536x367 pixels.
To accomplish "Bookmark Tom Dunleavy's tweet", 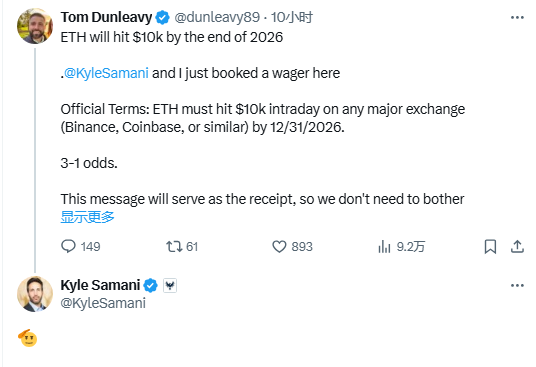I will pyautogui.click(x=490, y=246).
